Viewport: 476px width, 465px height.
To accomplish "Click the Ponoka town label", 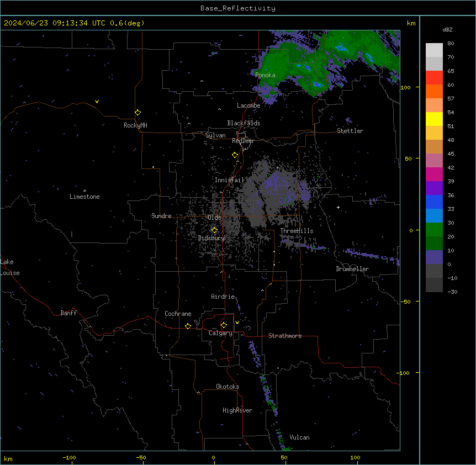I will 265,75.
